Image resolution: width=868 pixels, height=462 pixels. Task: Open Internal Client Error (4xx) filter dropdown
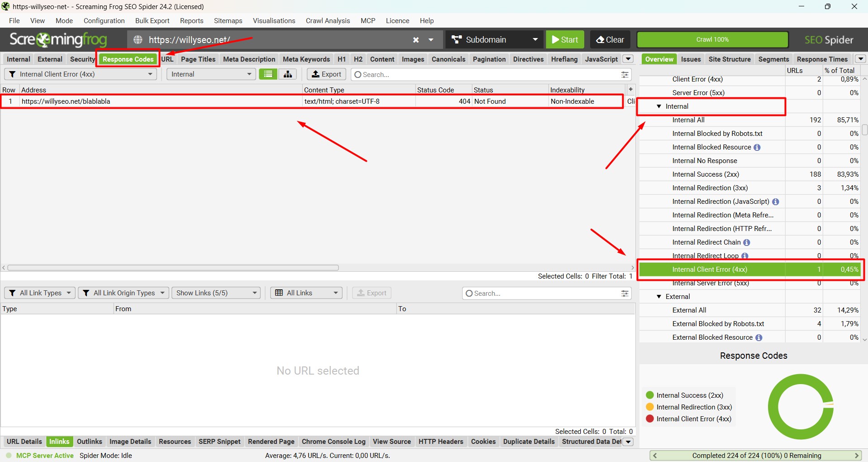(81, 74)
